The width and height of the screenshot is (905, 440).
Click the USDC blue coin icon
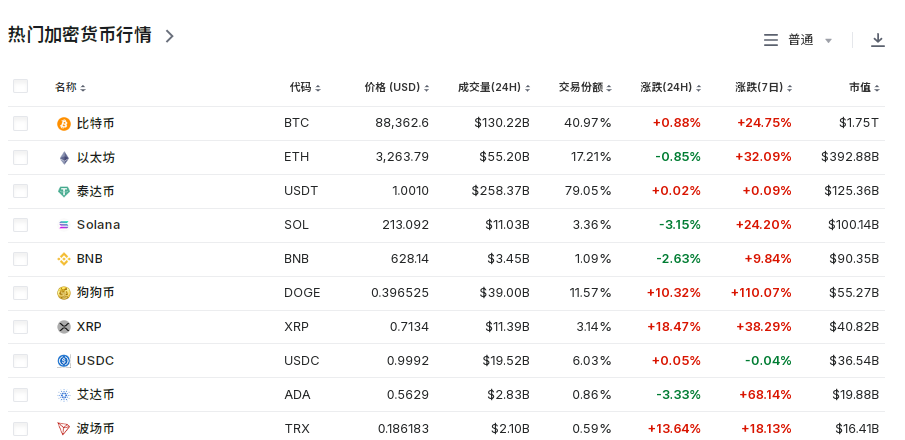pos(64,361)
